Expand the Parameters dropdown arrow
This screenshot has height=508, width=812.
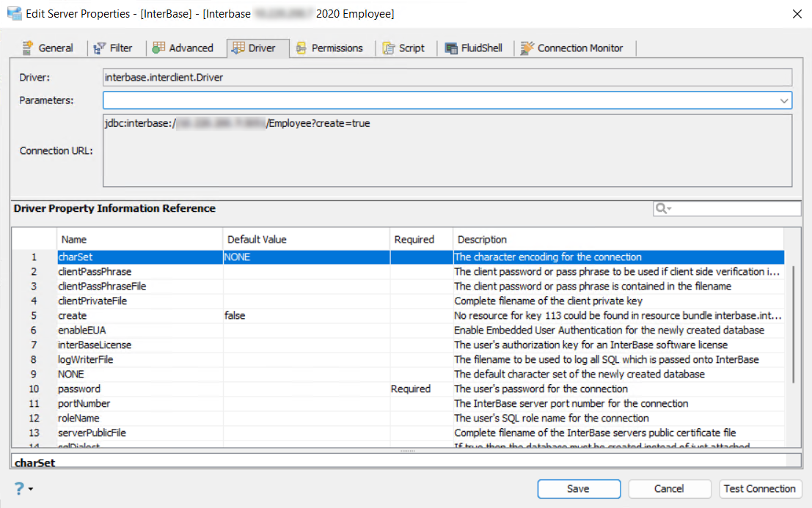coord(784,100)
